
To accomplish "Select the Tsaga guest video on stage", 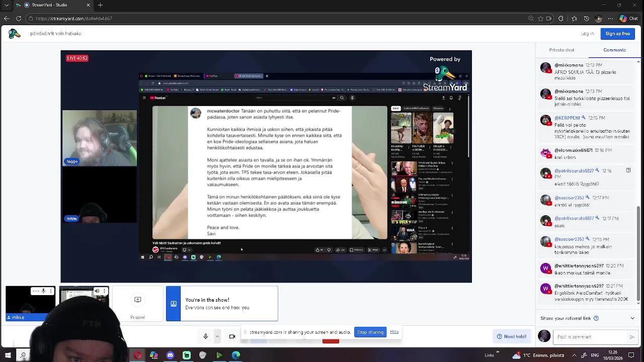I will (100, 138).
